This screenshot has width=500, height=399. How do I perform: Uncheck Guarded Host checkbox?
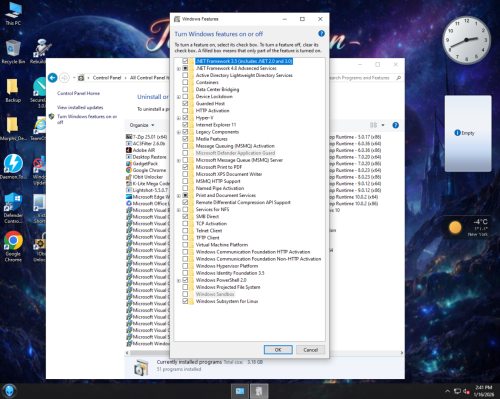point(185,103)
